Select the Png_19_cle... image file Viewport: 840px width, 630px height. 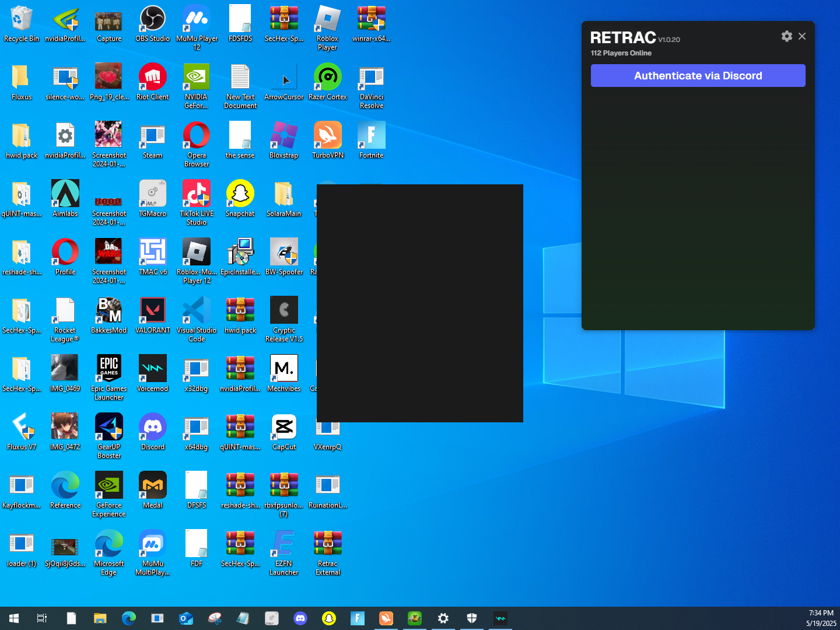coord(109,82)
